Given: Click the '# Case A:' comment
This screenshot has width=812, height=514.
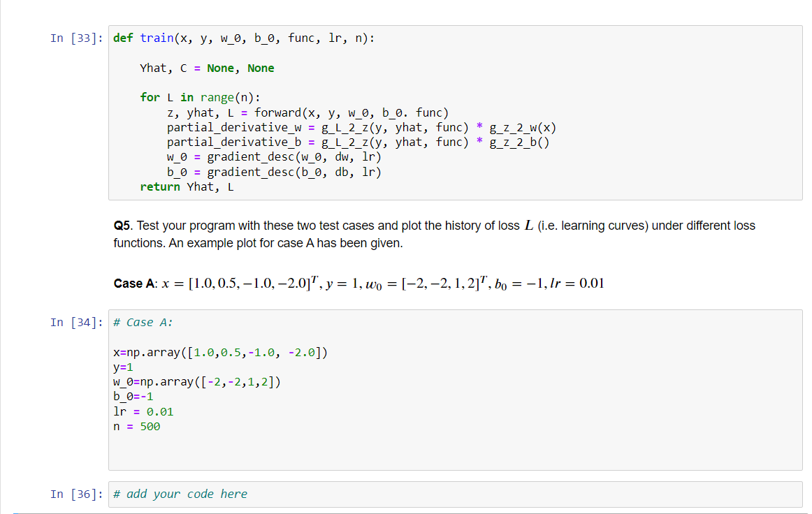Looking at the screenshot, I should [x=143, y=323].
